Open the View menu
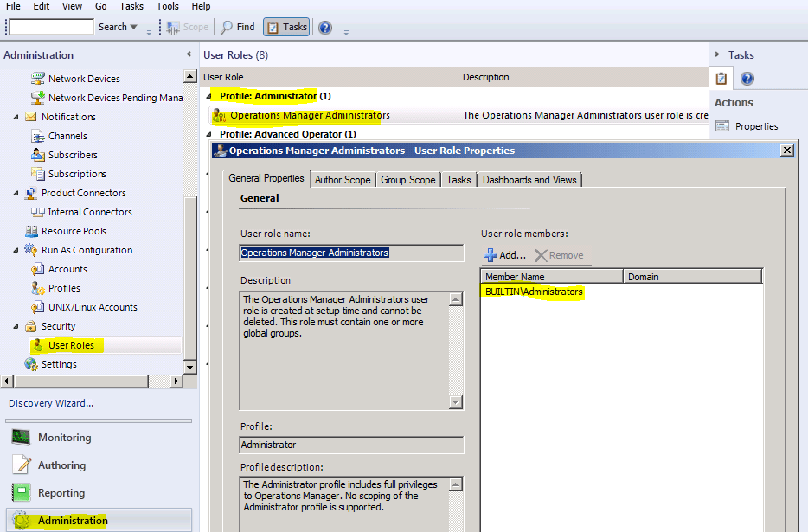Screen dimensions: 808x532 [x=72, y=6]
